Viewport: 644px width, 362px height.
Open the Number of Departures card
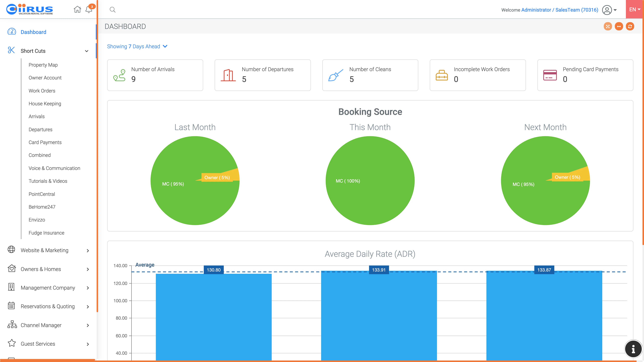tap(263, 75)
